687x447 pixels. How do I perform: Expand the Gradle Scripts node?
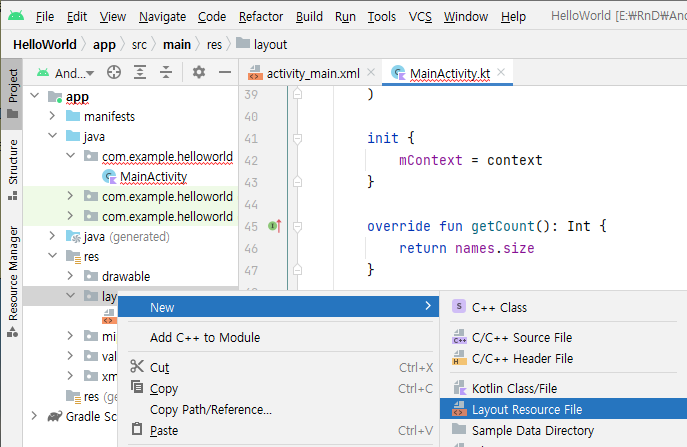(34, 415)
